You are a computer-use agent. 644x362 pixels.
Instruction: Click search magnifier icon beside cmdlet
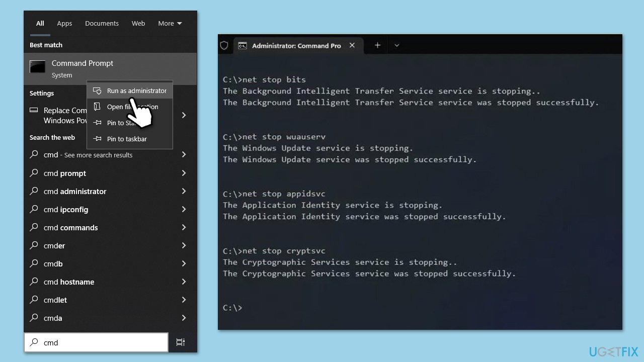point(34,300)
